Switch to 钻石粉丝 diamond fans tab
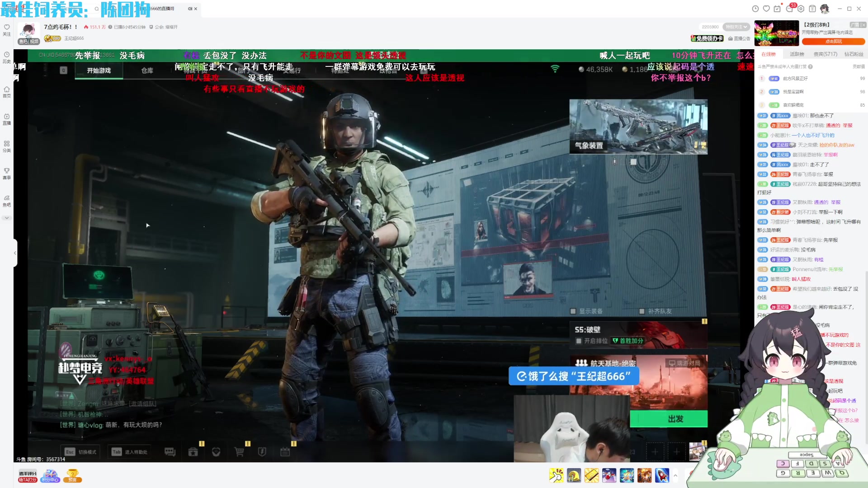This screenshot has width=868, height=488. (x=854, y=54)
